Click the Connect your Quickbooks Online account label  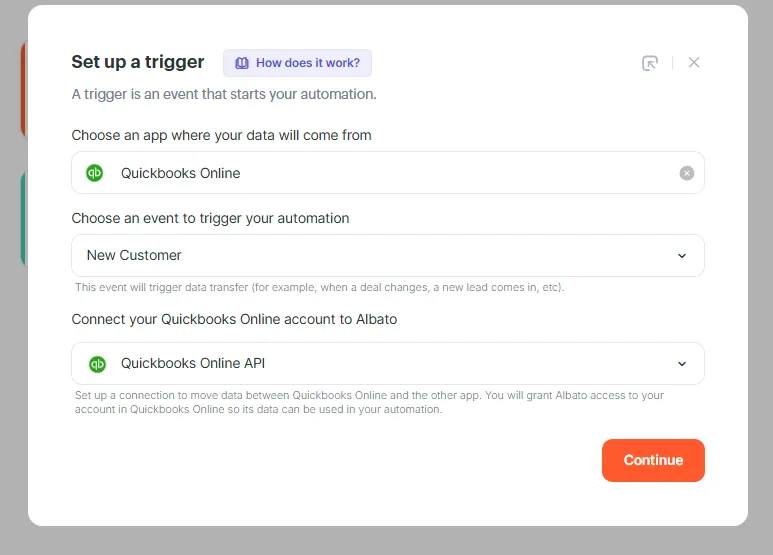pyautogui.click(x=234, y=319)
